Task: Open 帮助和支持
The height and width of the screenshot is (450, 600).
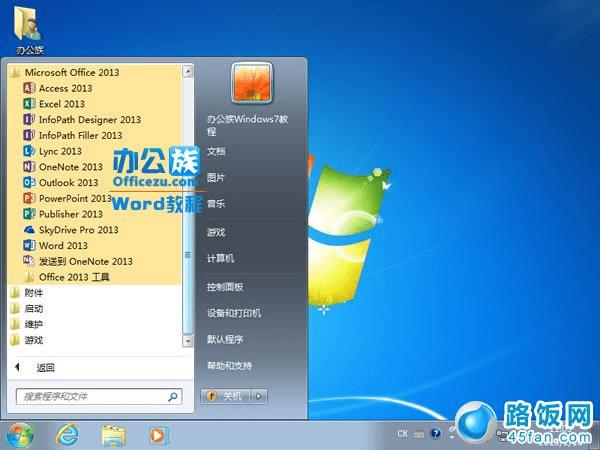Action: [229, 365]
